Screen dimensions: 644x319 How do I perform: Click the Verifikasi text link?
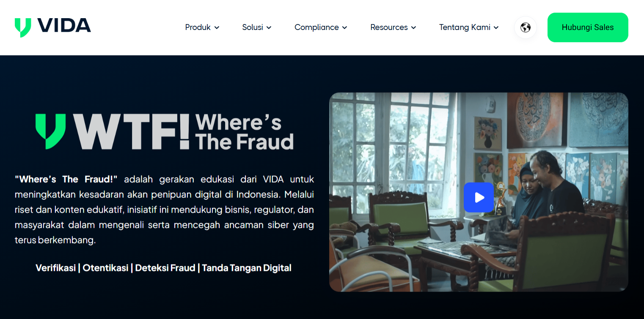55,268
